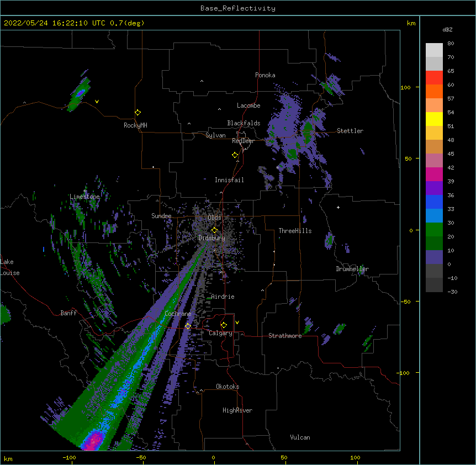Click the Limestone label

(x=84, y=197)
